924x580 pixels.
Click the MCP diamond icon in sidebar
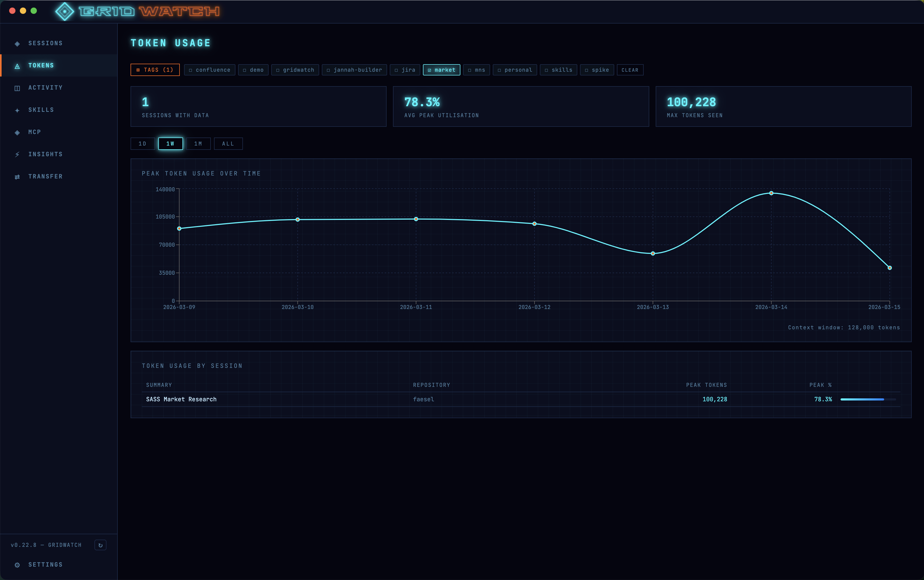coord(17,133)
